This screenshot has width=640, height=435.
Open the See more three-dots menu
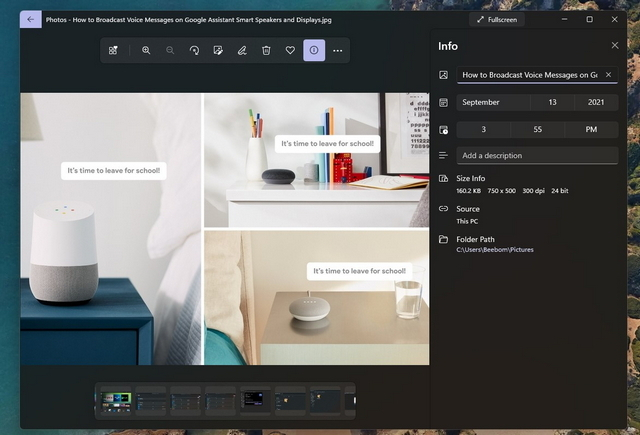coord(338,50)
